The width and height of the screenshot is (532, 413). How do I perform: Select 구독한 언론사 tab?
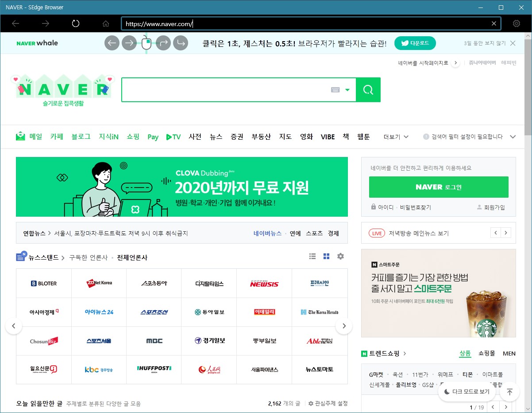[x=89, y=257]
